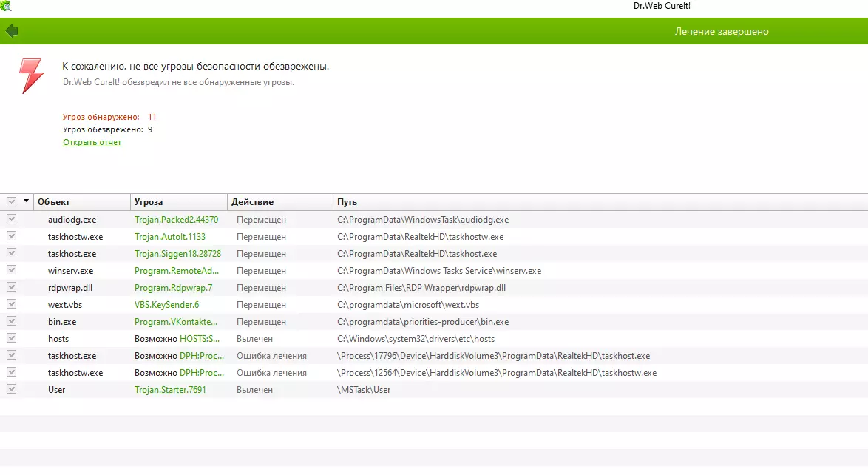The width and height of the screenshot is (868, 475).
Task: Select the winserv.exe object name
Action: click(x=70, y=271)
